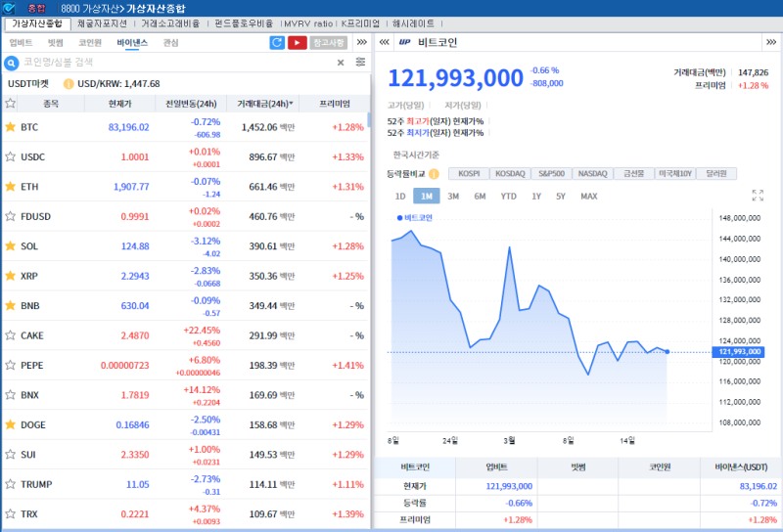The image size is (783, 532).
Task: Click the fullscreen chart expand icon
Action: coord(758,196)
